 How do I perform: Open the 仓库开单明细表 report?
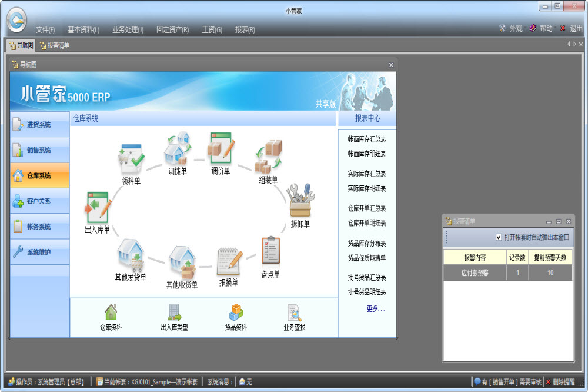point(367,223)
